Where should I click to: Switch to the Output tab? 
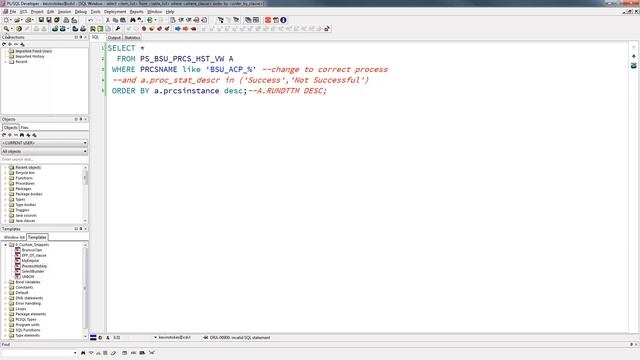tap(114, 38)
